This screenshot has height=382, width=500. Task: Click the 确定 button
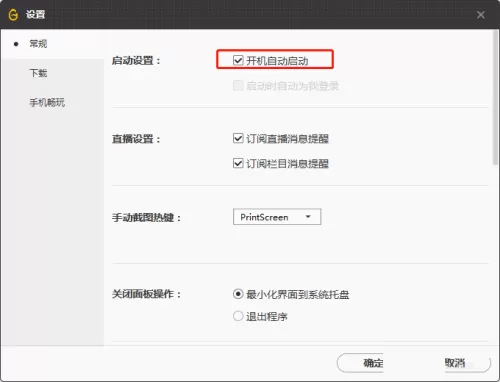click(360, 363)
